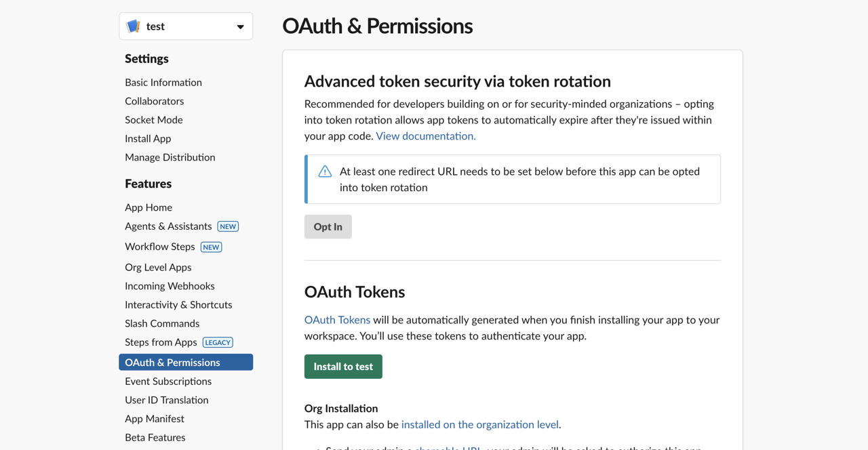Image resolution: width=868 pixels, height=450 pixels.
Task: Click the warning triangle icon in alert
Action: (x=325, y=171)
